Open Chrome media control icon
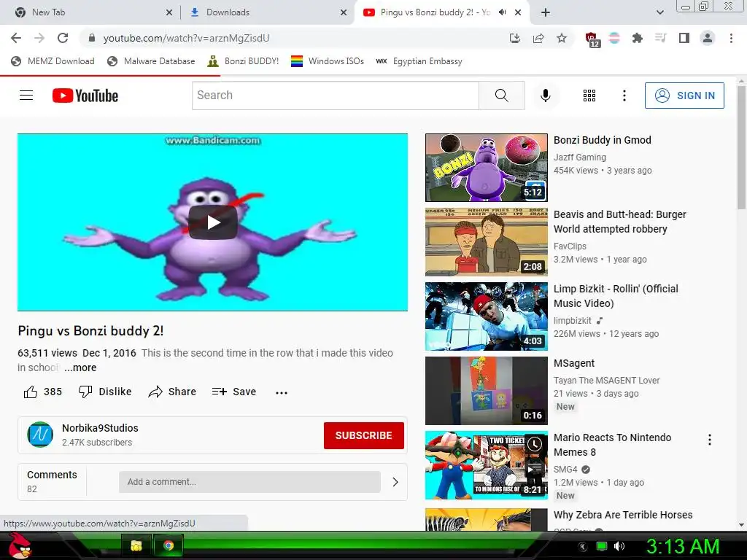Screen dimensions: 747x560 (x=661, y=38)
